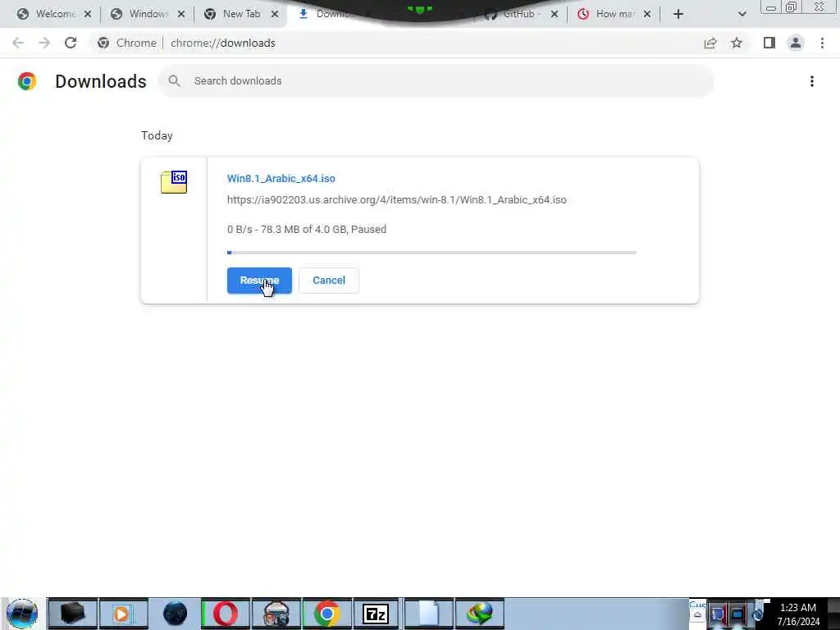The width and height of the screenshot is (840, 630).
Task: Open Chrome's three-dot main menu
Action: point(822,43)
